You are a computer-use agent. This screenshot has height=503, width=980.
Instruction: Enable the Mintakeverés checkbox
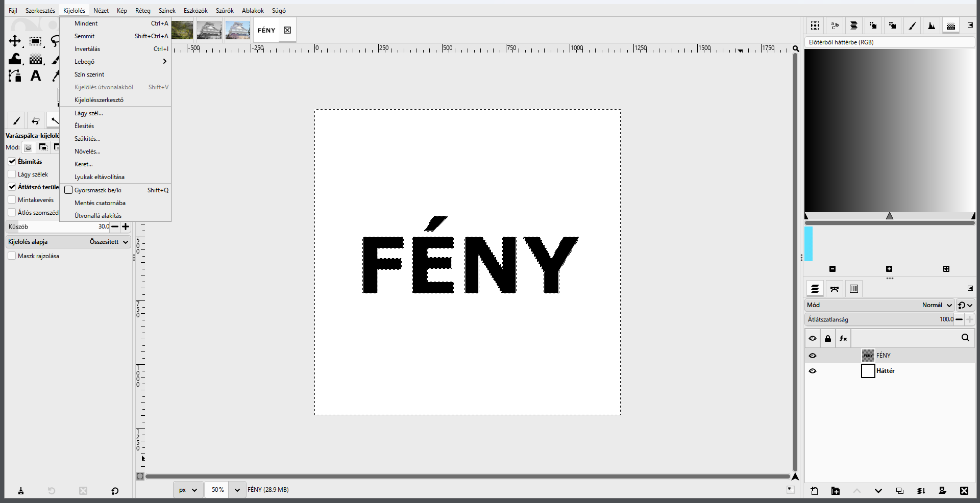[x=12, y=199]
